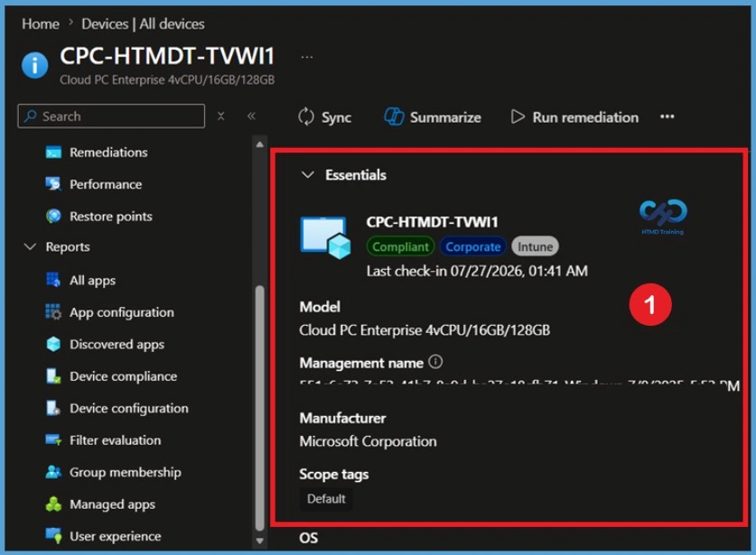Click the sidebar scrollbar thumb

(260, 409)
